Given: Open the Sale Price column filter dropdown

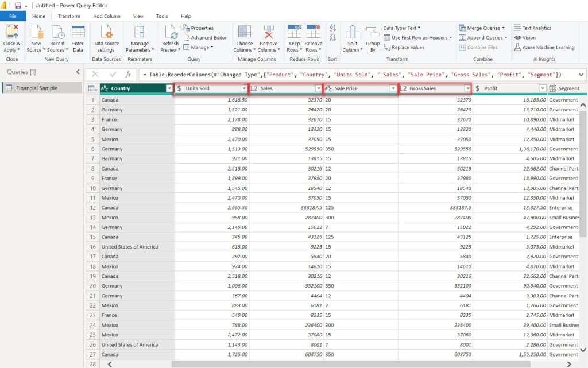Looking at the screenshot, I should 393,88.
